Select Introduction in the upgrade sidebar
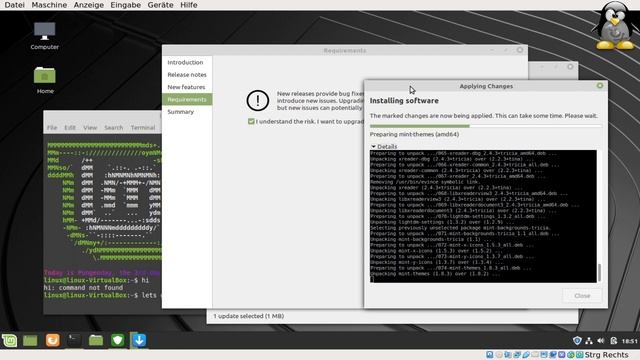The image size is (640, 360). point(187,62)
